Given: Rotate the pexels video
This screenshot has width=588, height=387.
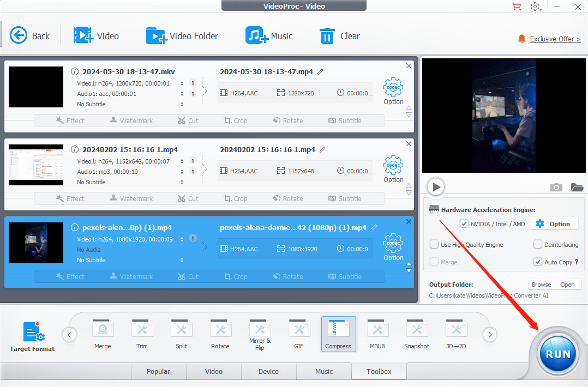Looking at the screenshot, I should (x=287, y=276).
